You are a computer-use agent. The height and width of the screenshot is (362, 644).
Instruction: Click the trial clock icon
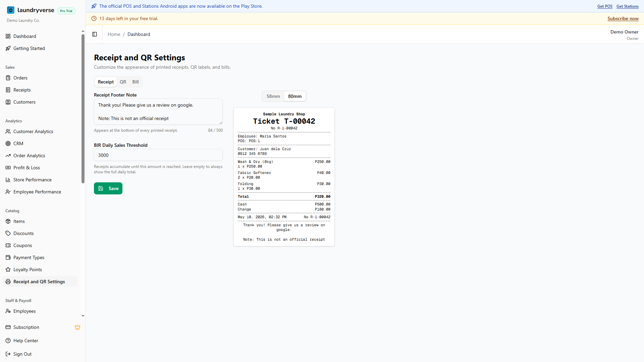click(94, 18)
